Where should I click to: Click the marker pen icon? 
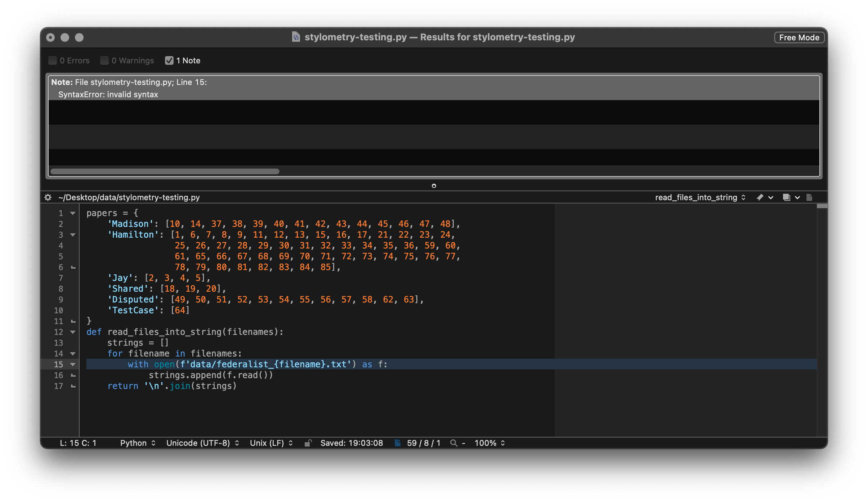click(x=760, y=197)
